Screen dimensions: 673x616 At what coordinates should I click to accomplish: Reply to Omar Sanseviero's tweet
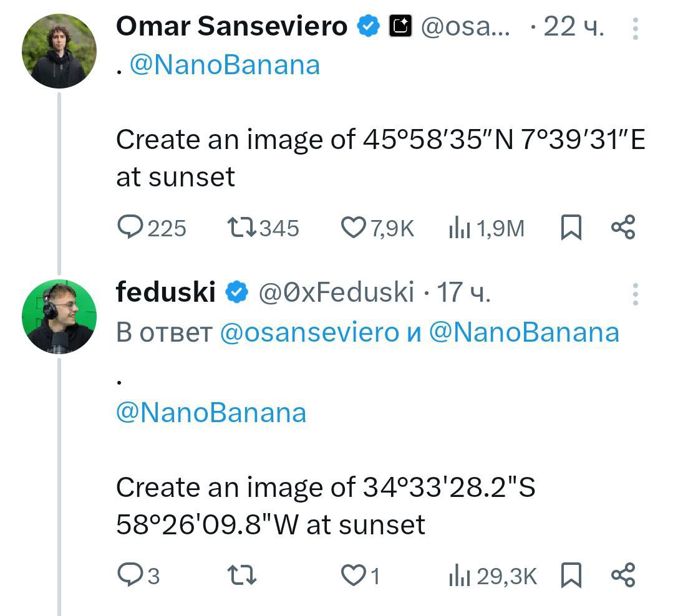point(131,228)
